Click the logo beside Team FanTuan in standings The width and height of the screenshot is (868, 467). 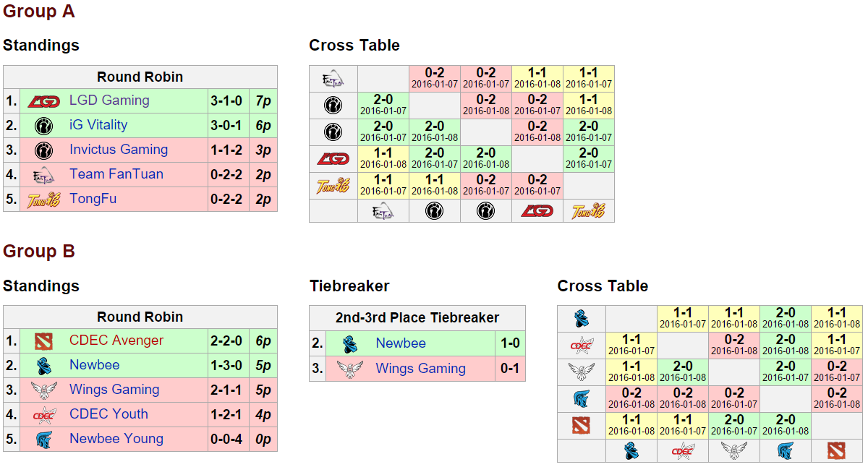click(43, 175)
